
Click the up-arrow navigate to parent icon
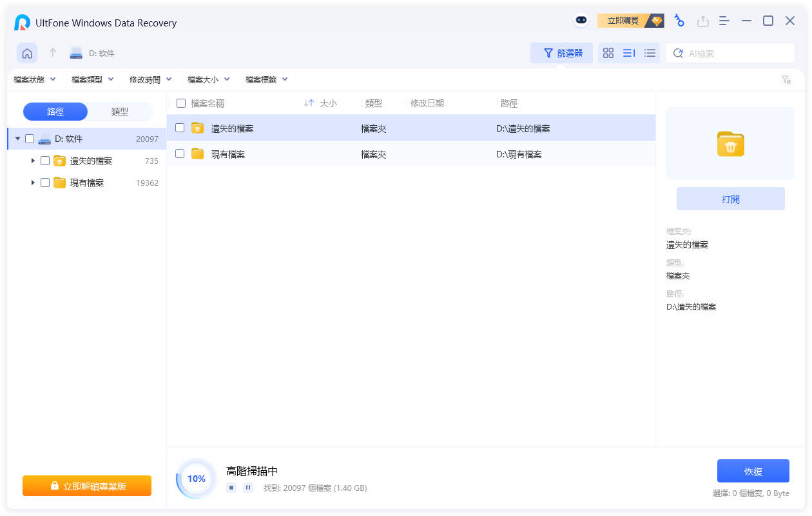pos(53,53)
